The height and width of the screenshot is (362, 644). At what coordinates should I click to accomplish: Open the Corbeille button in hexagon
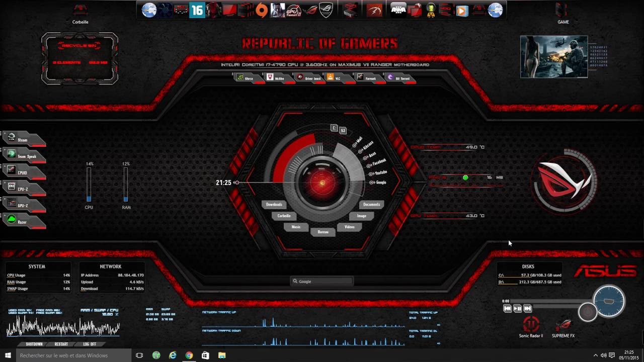click(284, 216)
